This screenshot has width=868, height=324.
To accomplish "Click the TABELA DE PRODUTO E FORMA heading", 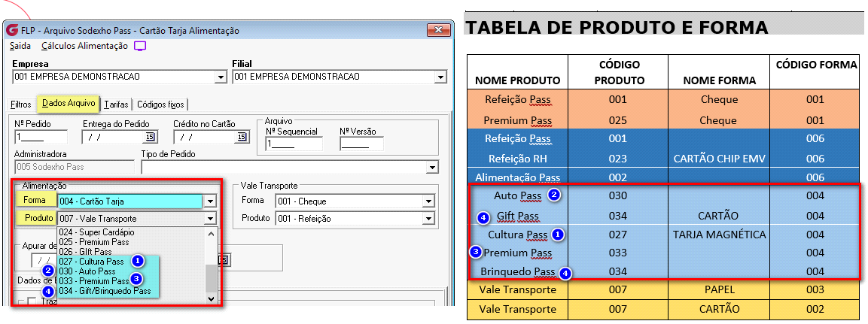I will [617, 27].
